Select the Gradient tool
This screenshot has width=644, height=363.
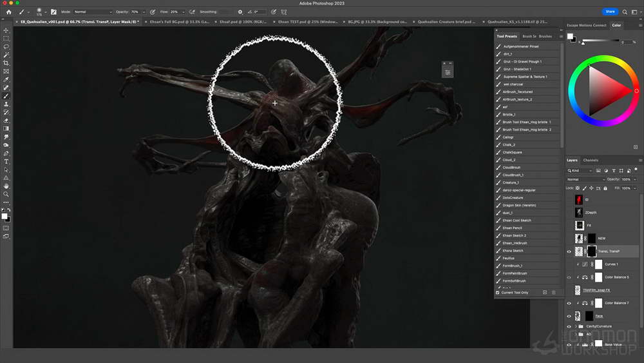pyautogui.click(x=6, y=129)
